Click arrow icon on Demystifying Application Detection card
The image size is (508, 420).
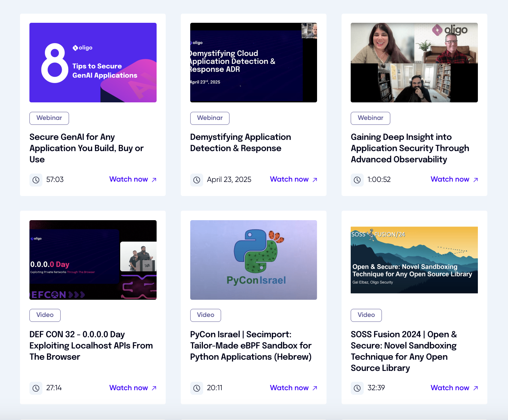[315, 180]
